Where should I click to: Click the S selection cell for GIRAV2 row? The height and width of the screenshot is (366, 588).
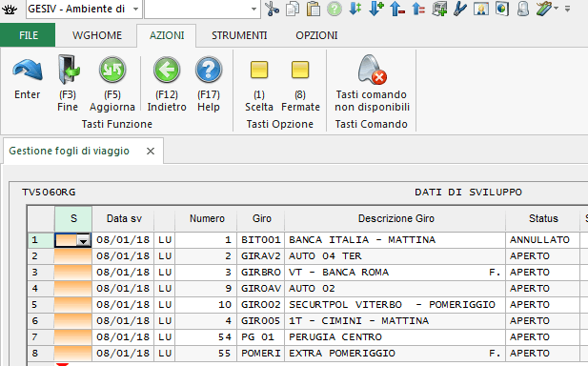point(73,256)
